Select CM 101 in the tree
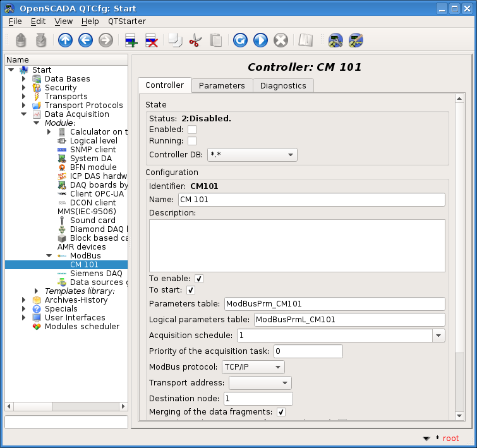Image resolution: width=477 pixels, height=448 pixels. (84, 265)
